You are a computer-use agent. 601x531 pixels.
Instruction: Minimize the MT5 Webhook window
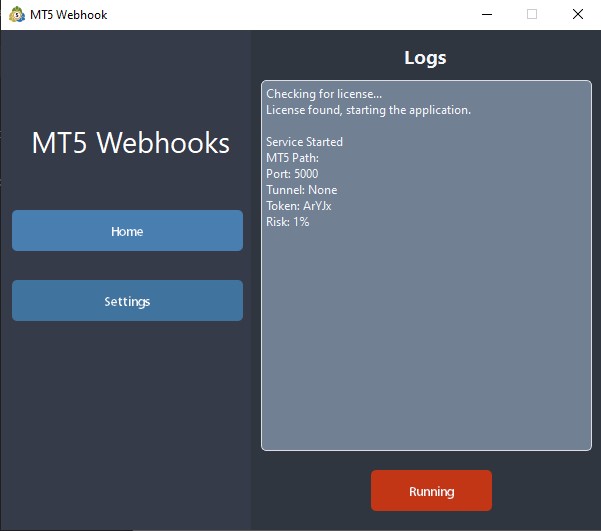click(x=487, y=15)
